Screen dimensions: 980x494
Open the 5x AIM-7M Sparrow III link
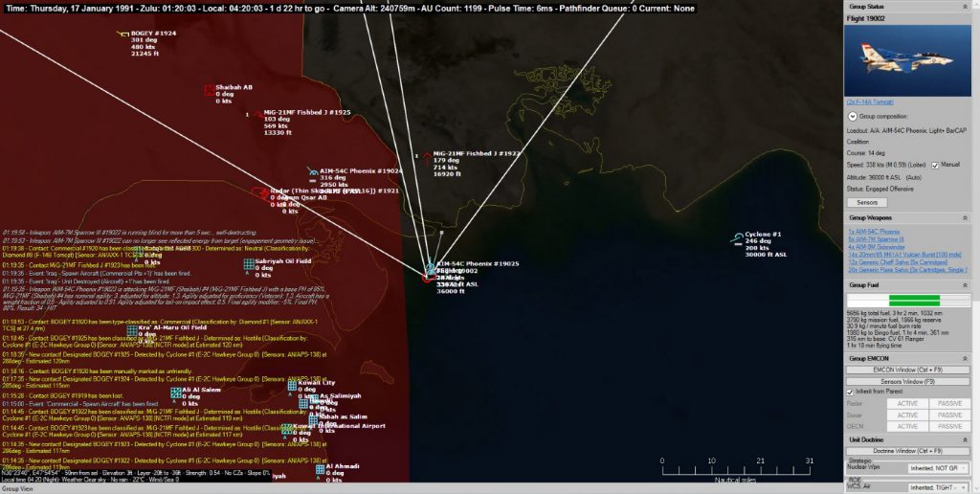(x=876, y=239)
